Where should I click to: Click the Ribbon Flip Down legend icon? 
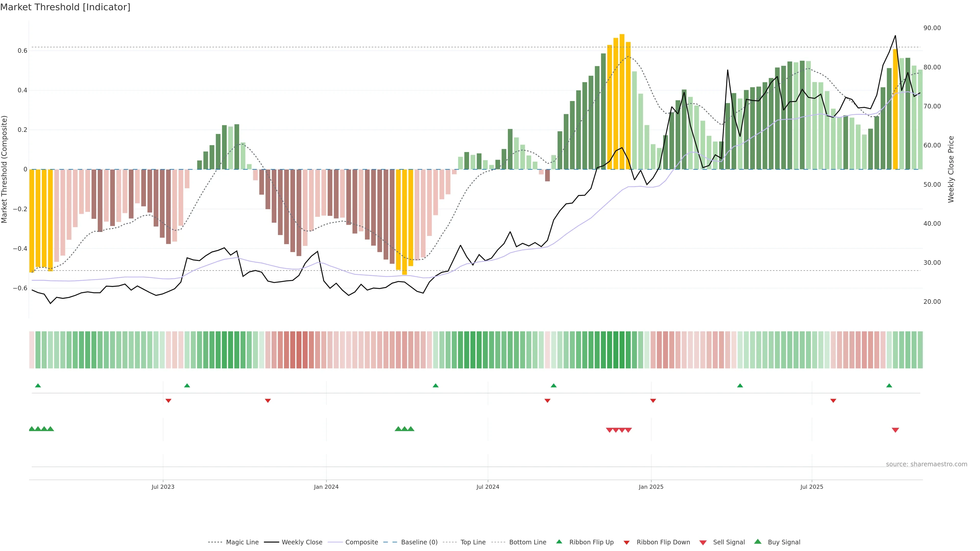(x=627, y=543)
